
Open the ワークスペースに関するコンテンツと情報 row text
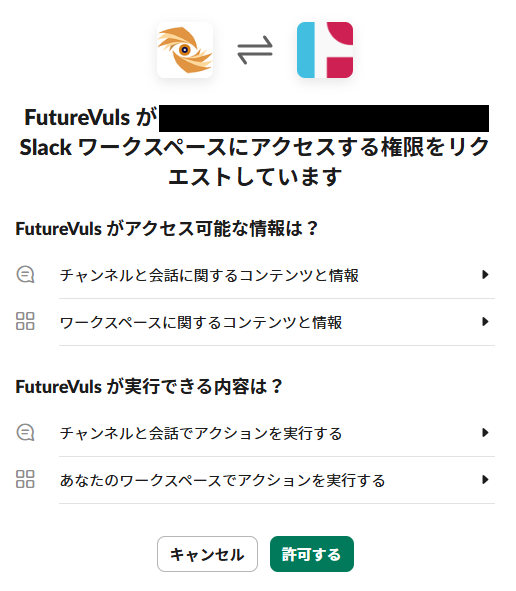point(201,322)
